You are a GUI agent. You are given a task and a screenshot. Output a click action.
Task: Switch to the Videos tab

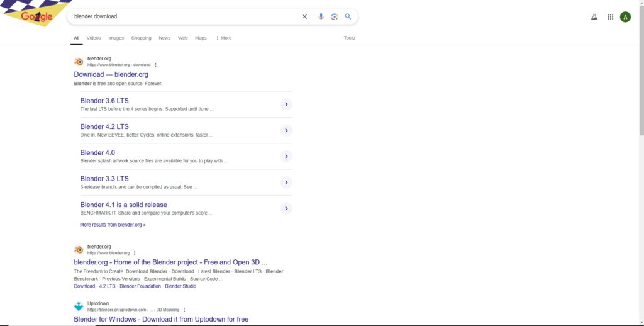[94, 38]
